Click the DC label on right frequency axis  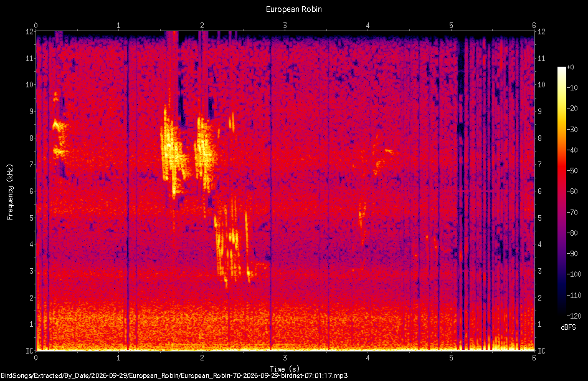click(541, 350)
